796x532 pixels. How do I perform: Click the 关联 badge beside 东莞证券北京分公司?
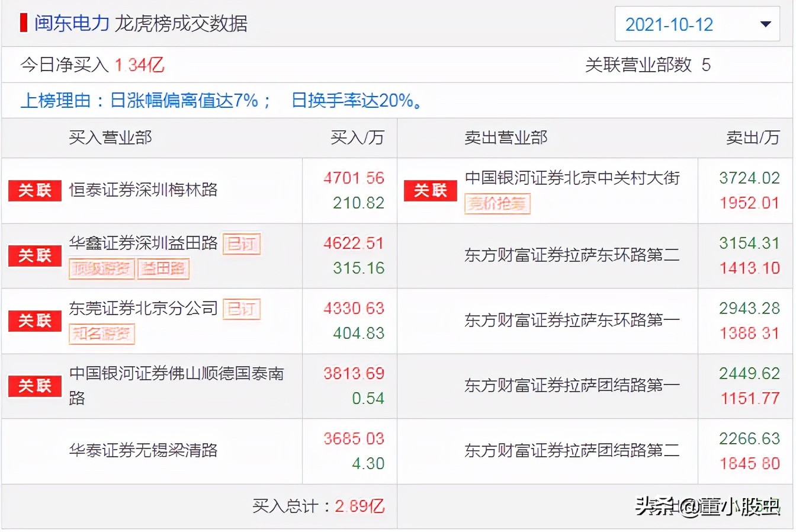[35, 321]
